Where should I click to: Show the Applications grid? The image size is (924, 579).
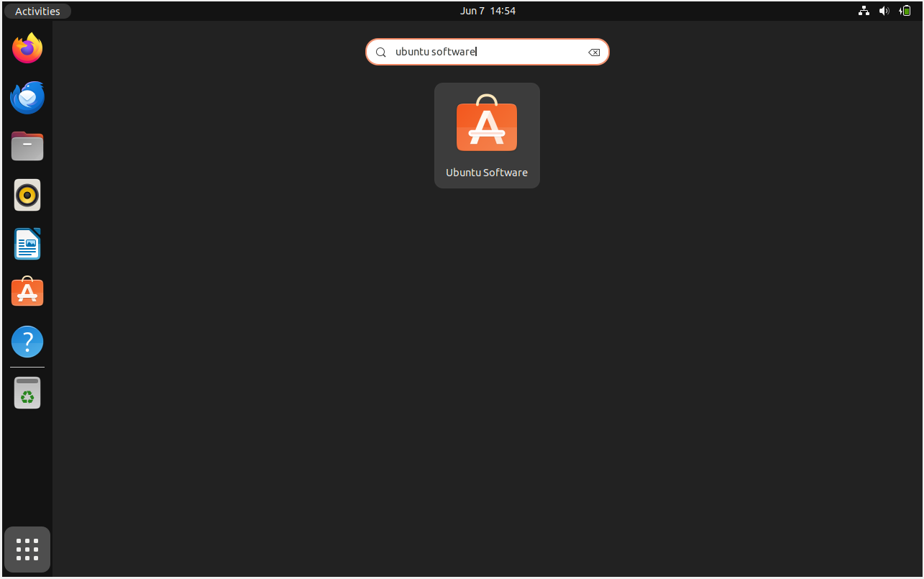tap(27, 550)
